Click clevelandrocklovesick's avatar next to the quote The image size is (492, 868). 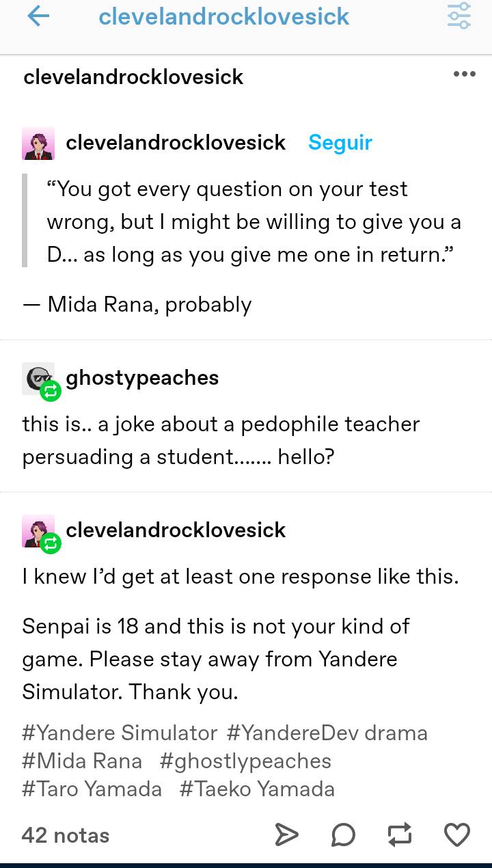[38, 142]
